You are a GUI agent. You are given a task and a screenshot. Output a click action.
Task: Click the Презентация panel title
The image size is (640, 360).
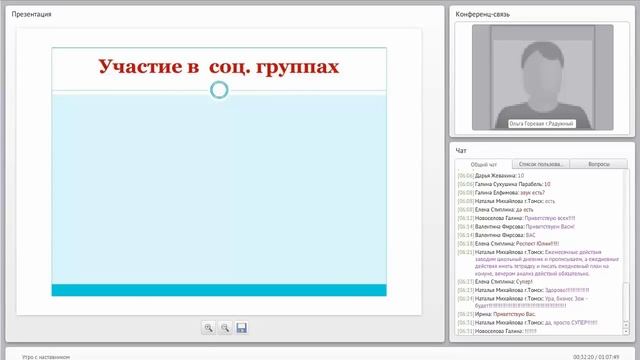tap(31, 14)
